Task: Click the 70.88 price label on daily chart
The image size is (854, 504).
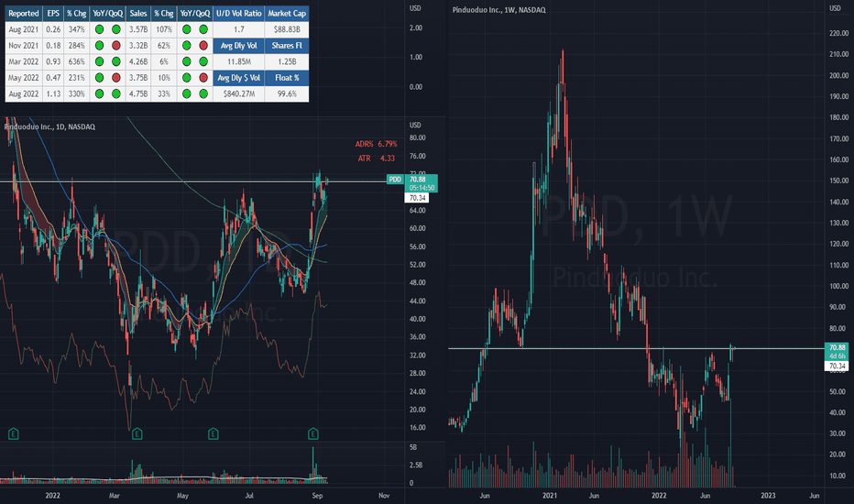Action: tap(418, 180)
